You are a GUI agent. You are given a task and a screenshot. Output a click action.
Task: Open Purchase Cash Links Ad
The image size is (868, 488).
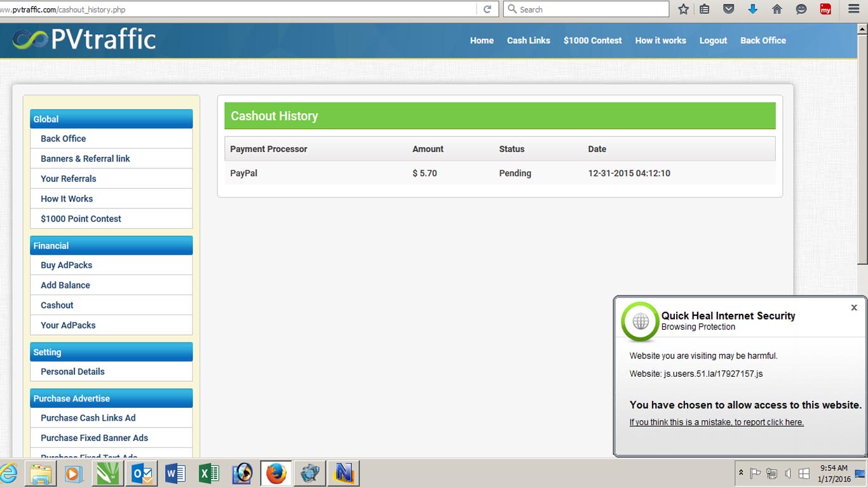coord(111,418)
